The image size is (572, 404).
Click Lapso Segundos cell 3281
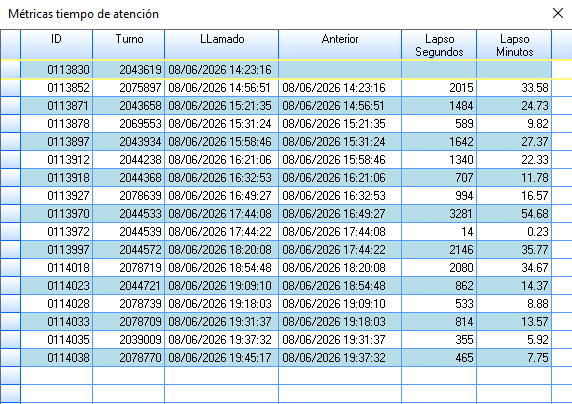(x=439, y=214)
